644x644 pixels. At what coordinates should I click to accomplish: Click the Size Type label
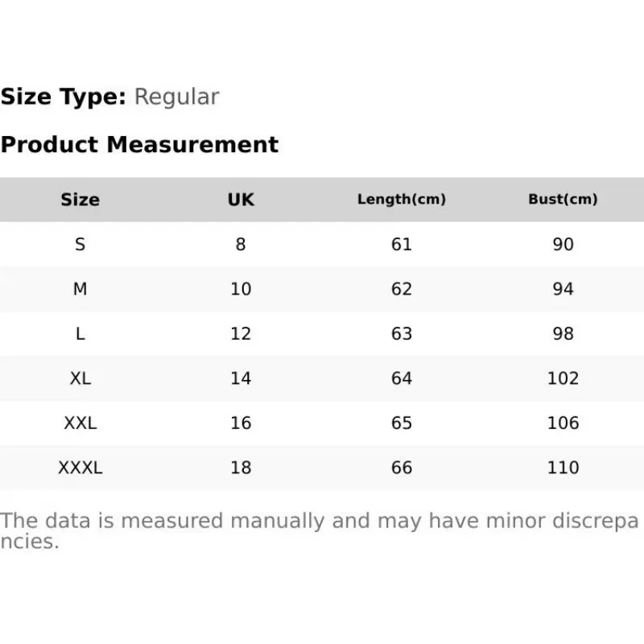click(64, 97)
